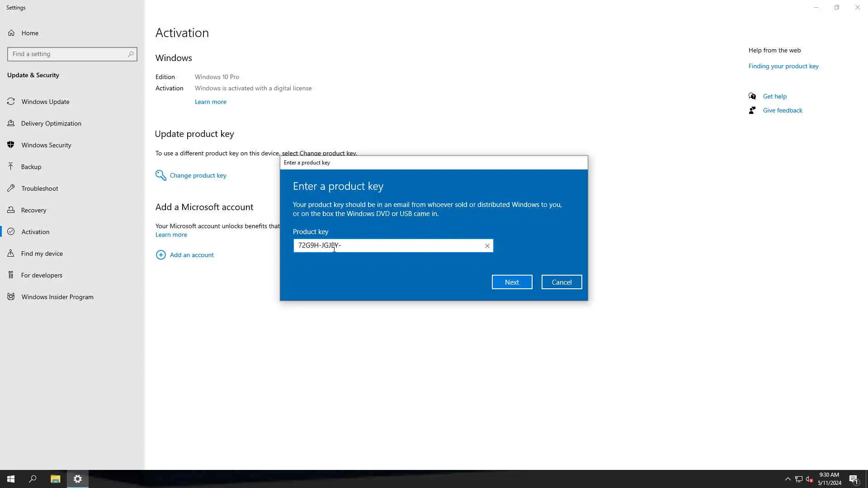This screenshot has height=488, width=868.
Task: Select Recovery in the sidebar
Action: [x=33, y=210]
